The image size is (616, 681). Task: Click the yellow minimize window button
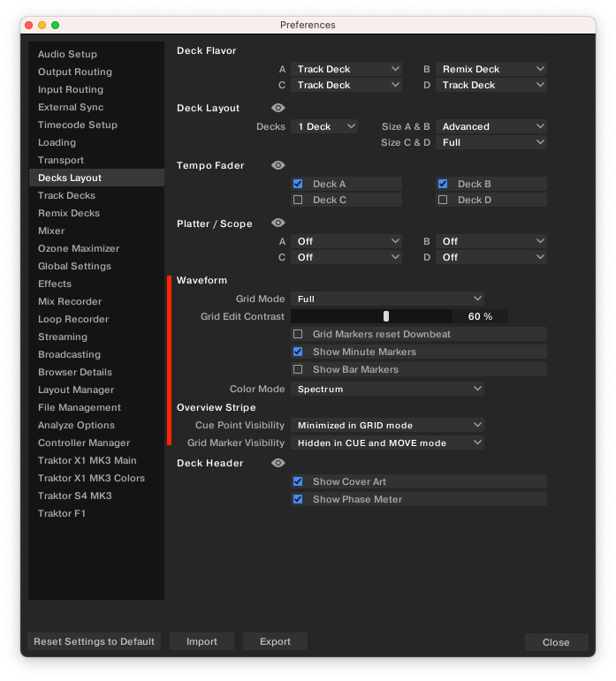click(42, 26)
